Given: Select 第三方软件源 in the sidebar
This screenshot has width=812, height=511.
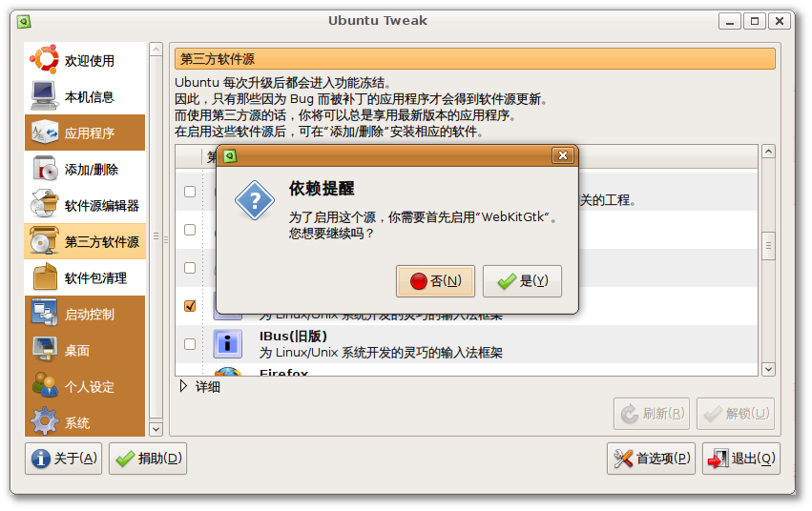Looking at the screenshot, I should (85, 241).
